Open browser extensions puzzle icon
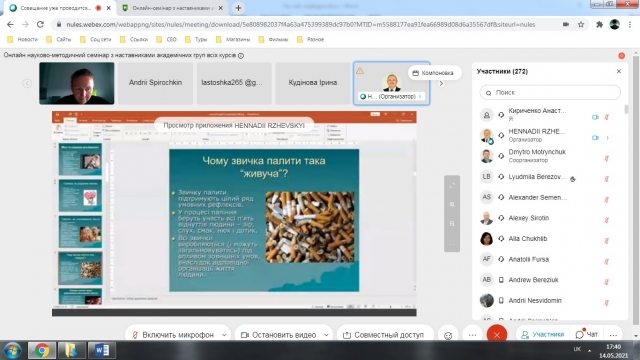The width and height of the screenshot is (640, 360). (599, 24)
